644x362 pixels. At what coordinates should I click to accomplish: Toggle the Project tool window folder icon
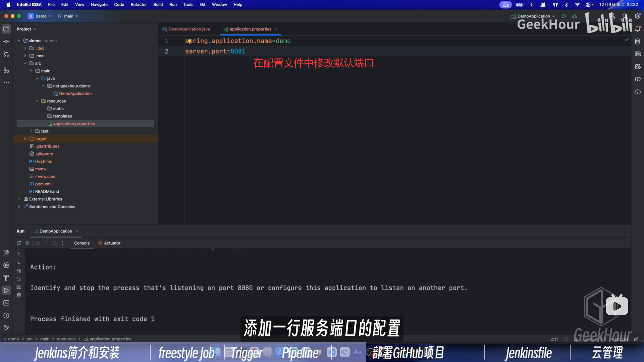(6, 29)
